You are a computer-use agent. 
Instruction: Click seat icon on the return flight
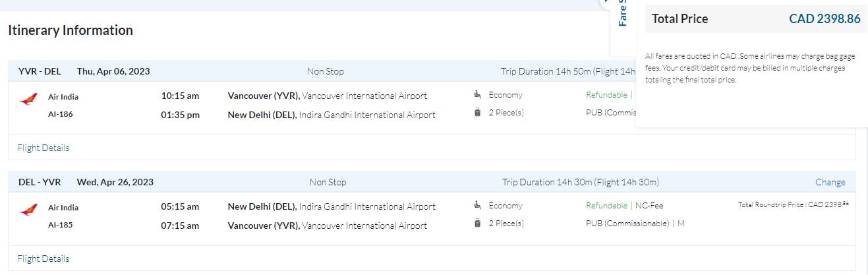tap(477, 206)
